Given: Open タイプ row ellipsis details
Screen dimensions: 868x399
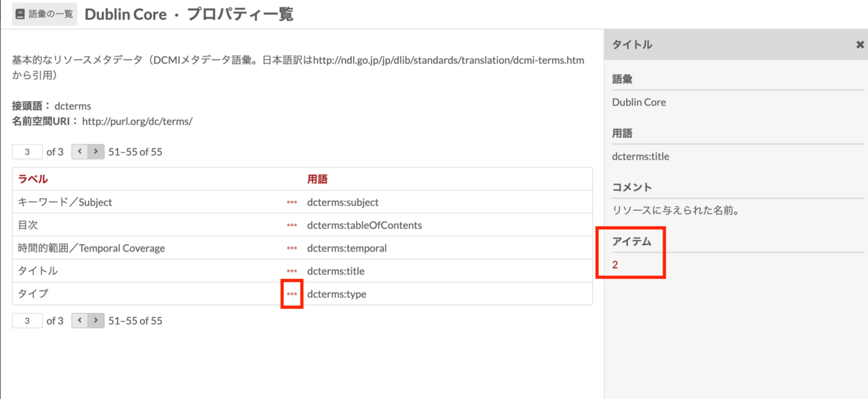Looking at the screenshot, I should (292, 294).
